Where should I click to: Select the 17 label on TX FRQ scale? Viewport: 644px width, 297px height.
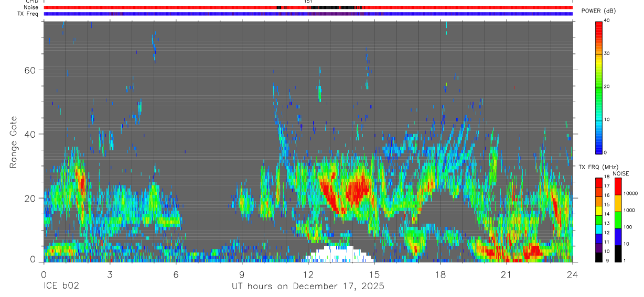click(607, 186)
